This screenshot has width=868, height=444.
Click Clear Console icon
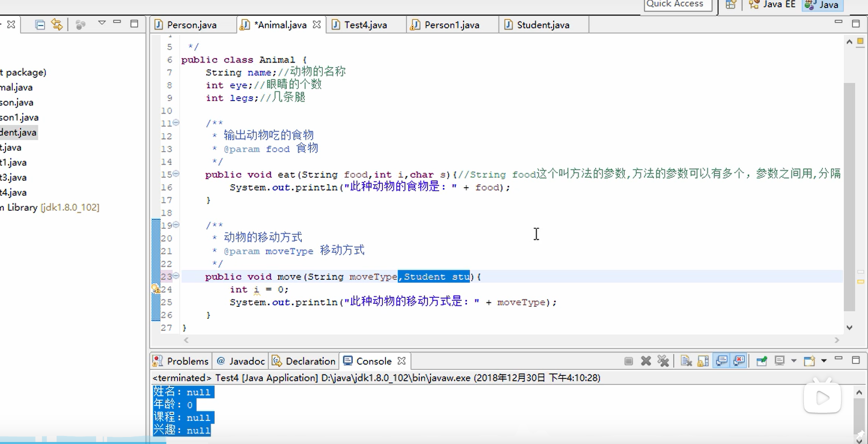(x=686, y=361)
